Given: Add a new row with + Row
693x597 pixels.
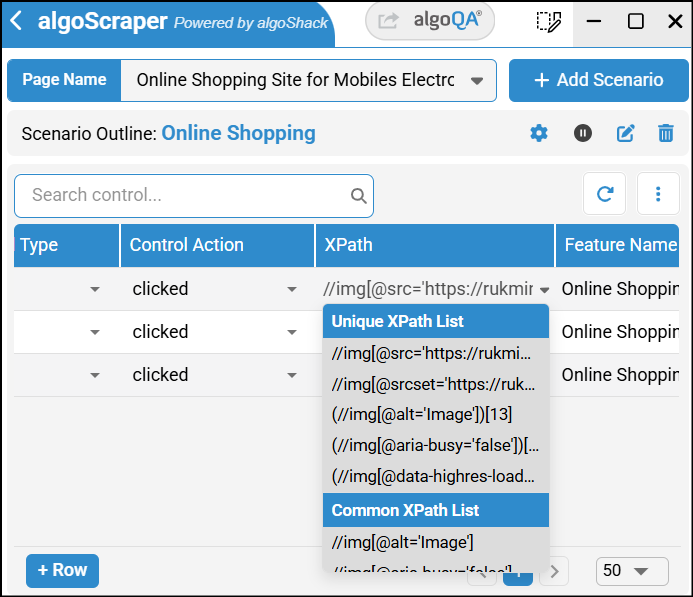Looking at the screenshot, I should (x=62, y=570).
